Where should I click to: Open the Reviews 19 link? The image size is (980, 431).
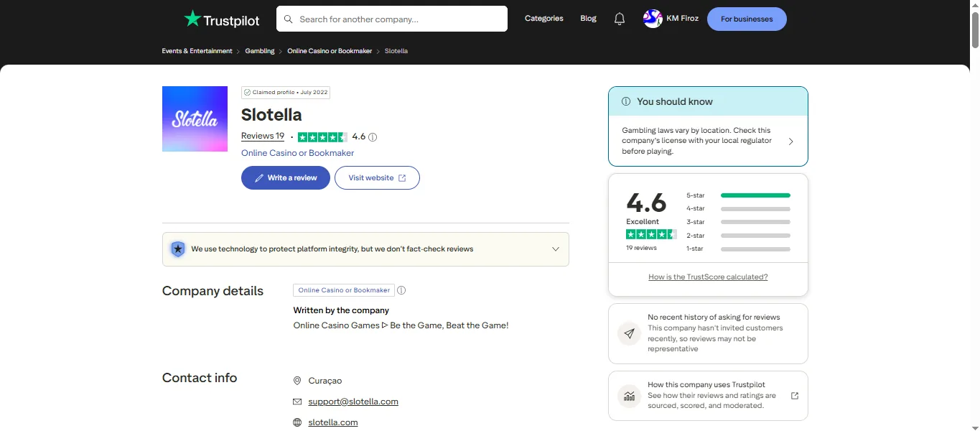coord(263,136)
